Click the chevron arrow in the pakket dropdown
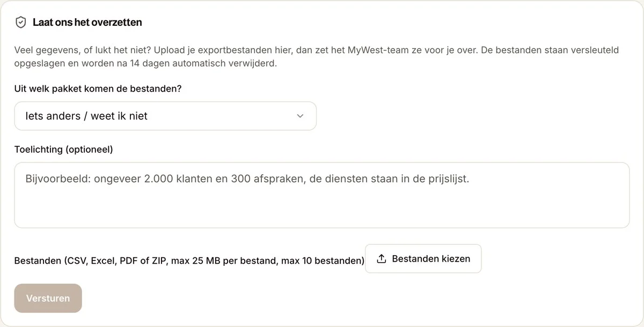This screenshot has height=327, width=644. coord(300,116)
